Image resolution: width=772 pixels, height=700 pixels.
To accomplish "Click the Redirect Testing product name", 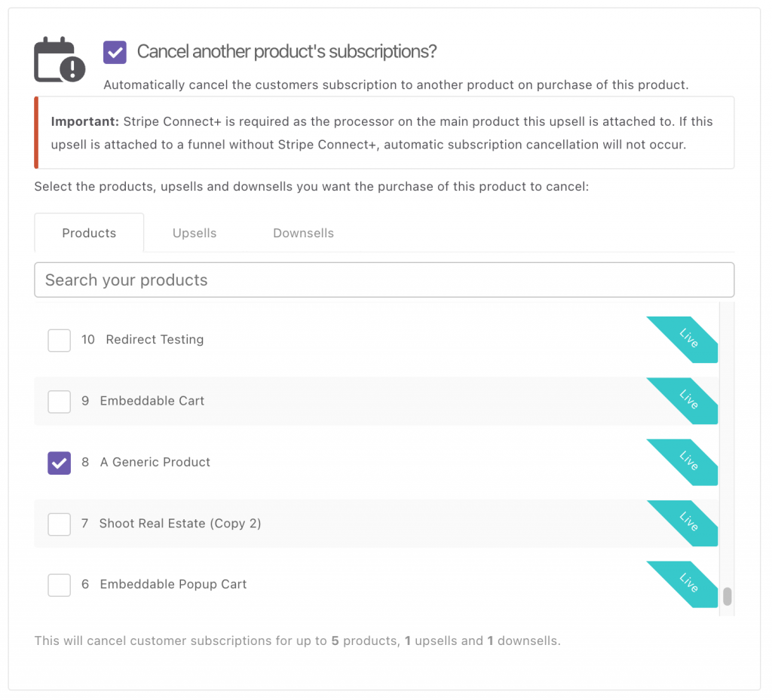I will (155, 339).
